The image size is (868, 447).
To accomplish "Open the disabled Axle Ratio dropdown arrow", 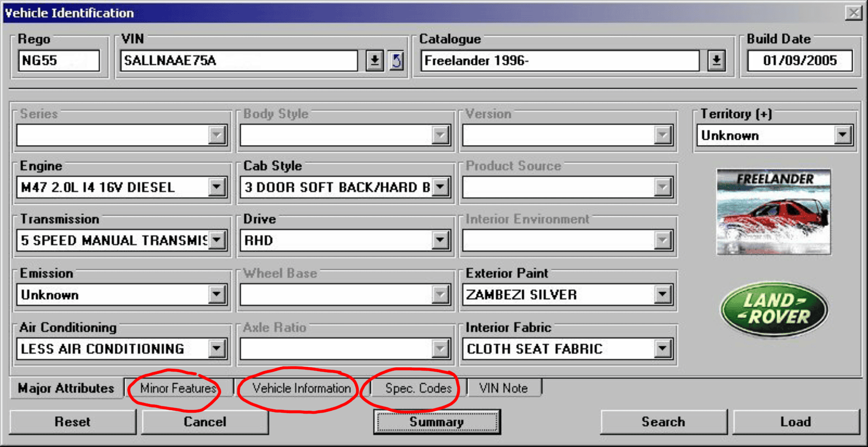I will click(x=440, y=348).
